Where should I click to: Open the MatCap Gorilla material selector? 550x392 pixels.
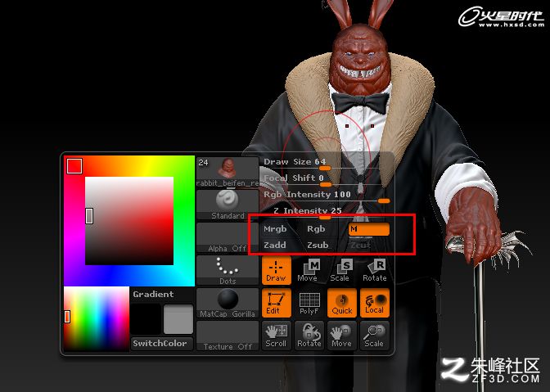point(228,303)
